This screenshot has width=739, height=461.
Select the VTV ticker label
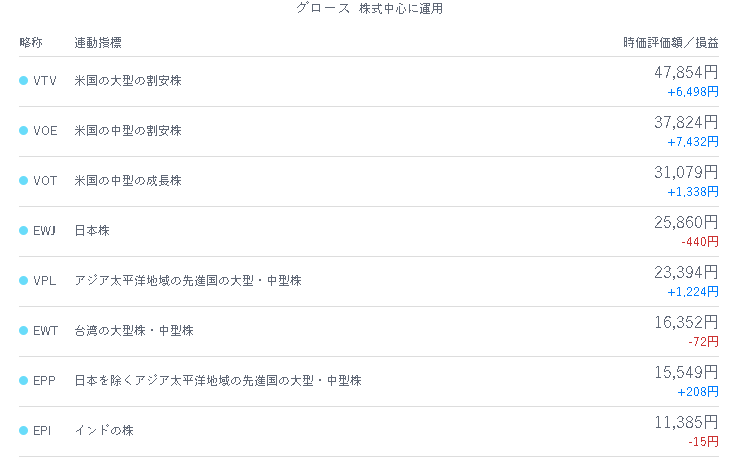pyautogui.click(x=45, y=81)
